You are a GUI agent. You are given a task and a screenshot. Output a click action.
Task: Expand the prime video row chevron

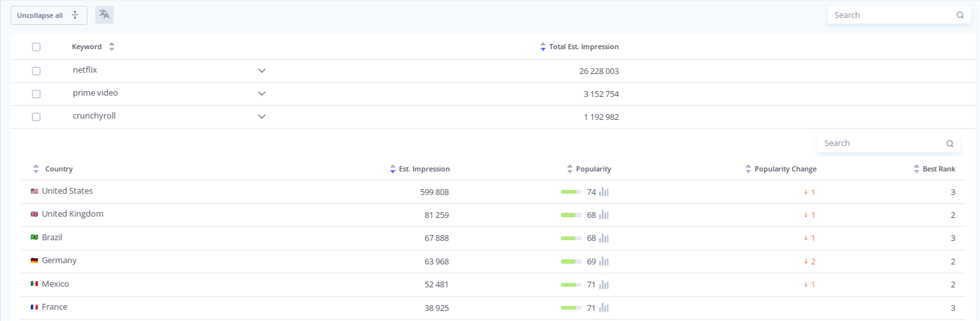[x=262, y=94]
